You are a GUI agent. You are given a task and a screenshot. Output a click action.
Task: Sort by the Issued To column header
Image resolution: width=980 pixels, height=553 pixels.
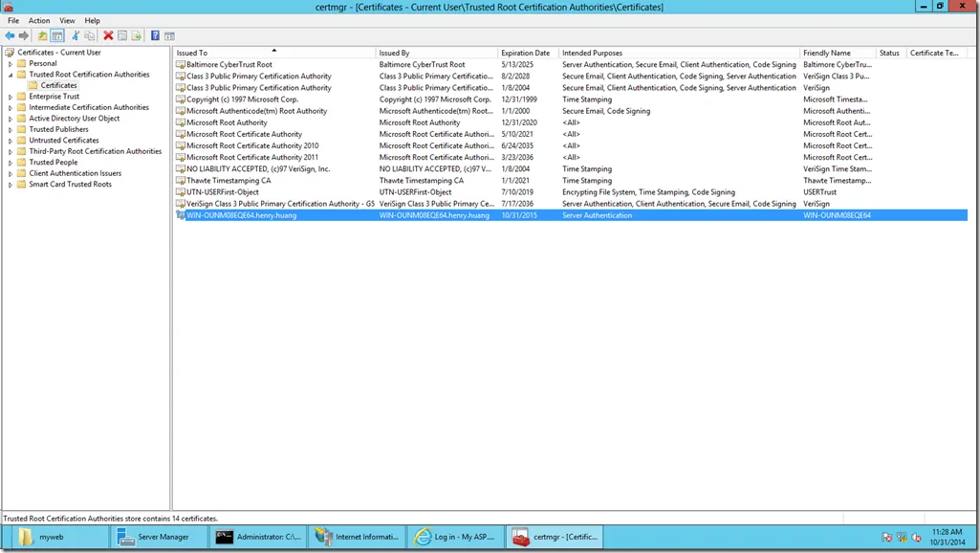pos(274,53)
